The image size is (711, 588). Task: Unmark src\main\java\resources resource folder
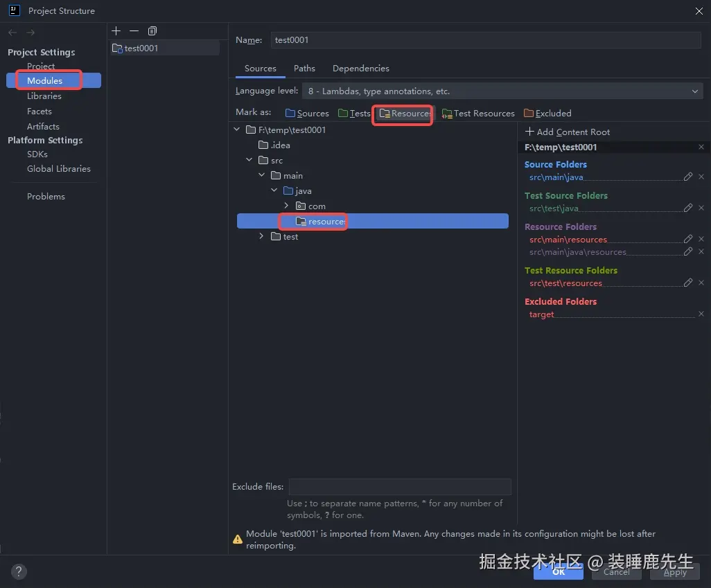click(x=701, y=251)
